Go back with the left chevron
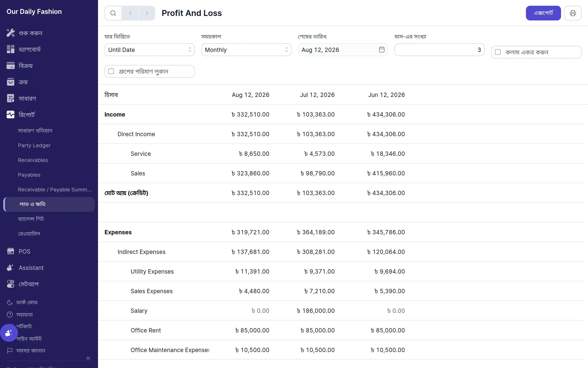Image resolution: width=588 pixels, height=368 pixels. tap(130, 13)
